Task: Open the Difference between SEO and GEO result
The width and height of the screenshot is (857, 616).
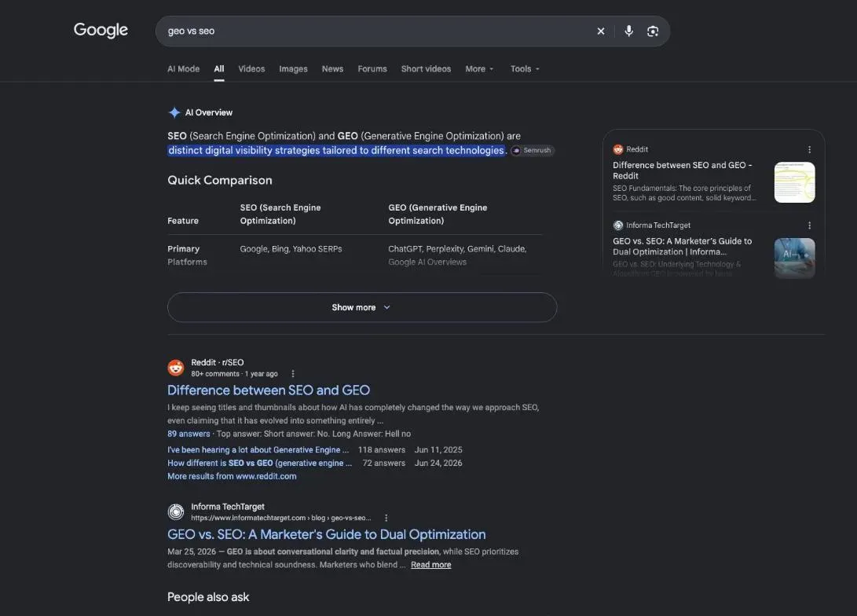Action: [269, 390]
